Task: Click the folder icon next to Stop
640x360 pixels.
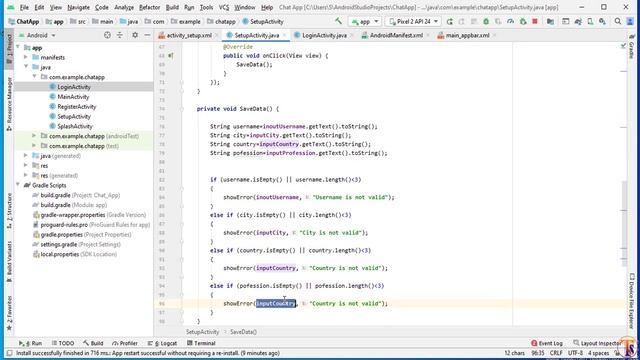Action: 550,22
